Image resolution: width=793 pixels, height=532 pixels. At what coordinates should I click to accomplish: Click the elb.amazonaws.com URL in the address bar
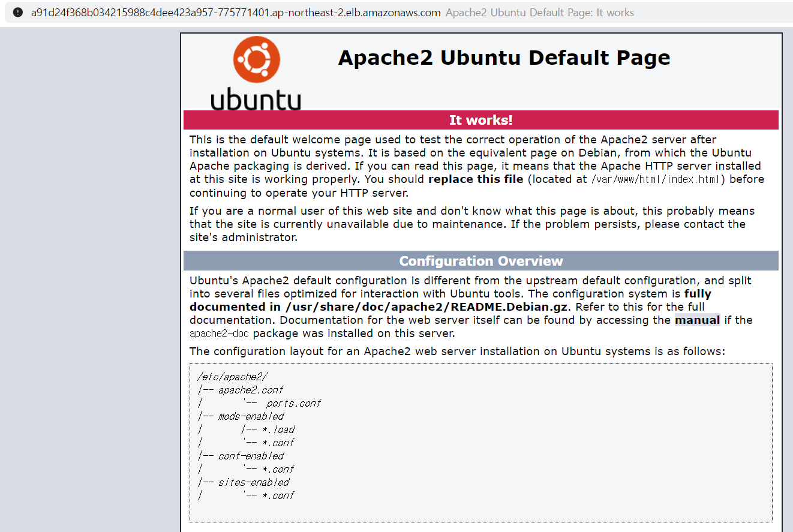(x=236, y=13)
